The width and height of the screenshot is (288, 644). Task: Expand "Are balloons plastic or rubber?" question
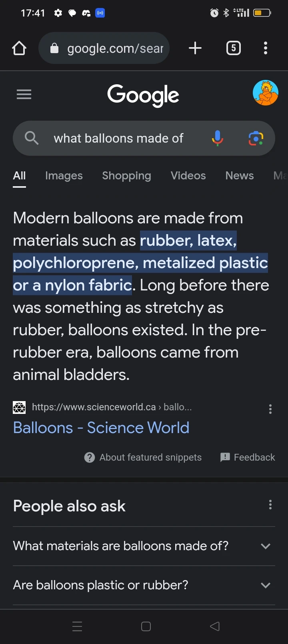266,585
